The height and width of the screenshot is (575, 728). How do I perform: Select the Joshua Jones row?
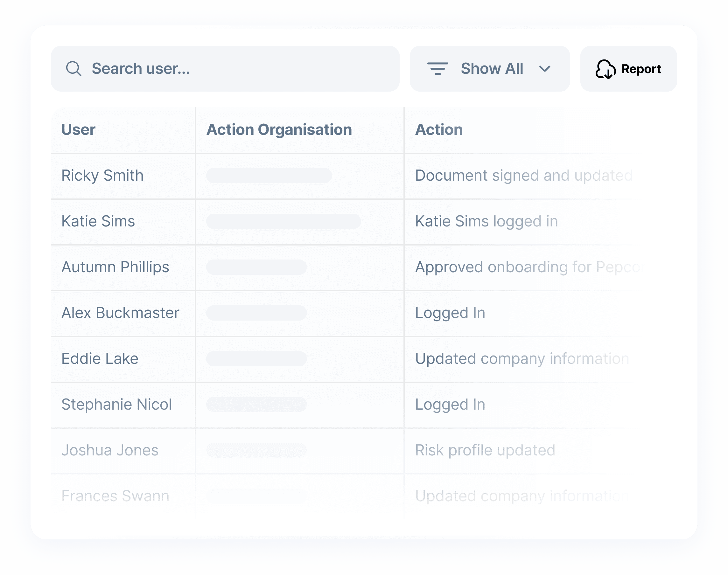coord(110,450)
